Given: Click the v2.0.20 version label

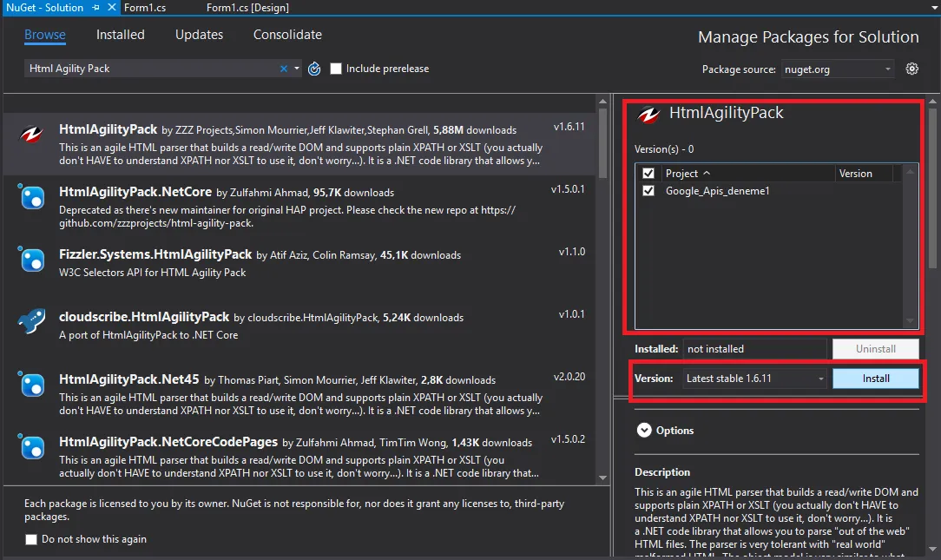Looking at the screenshot, I should pyautogui.click(x=569, y=376).
